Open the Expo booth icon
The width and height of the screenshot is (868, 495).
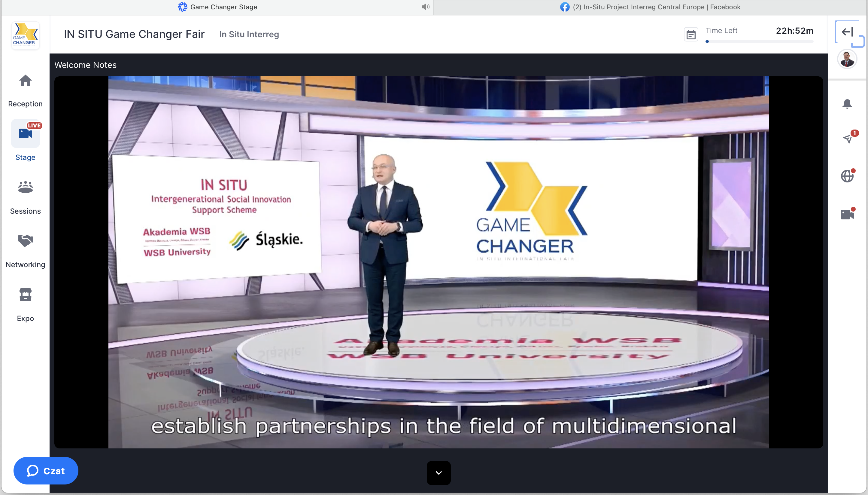(26, 295)
